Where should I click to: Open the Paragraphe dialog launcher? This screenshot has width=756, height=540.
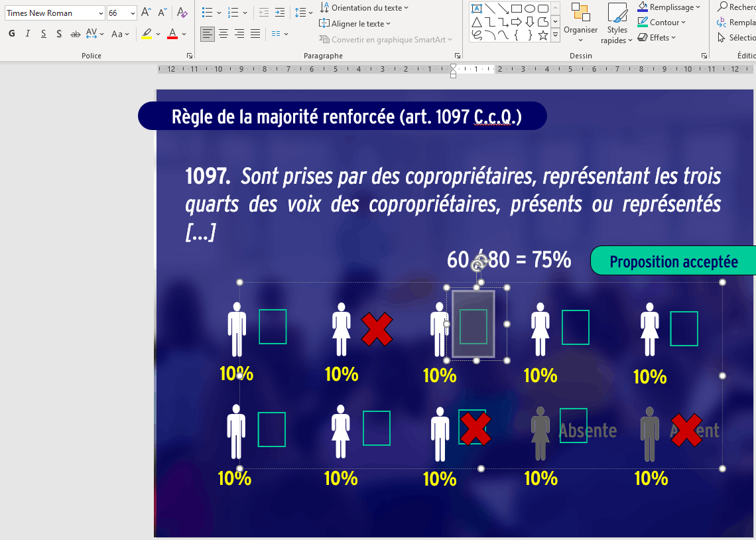pyautogui.click(x=458, y=56)
